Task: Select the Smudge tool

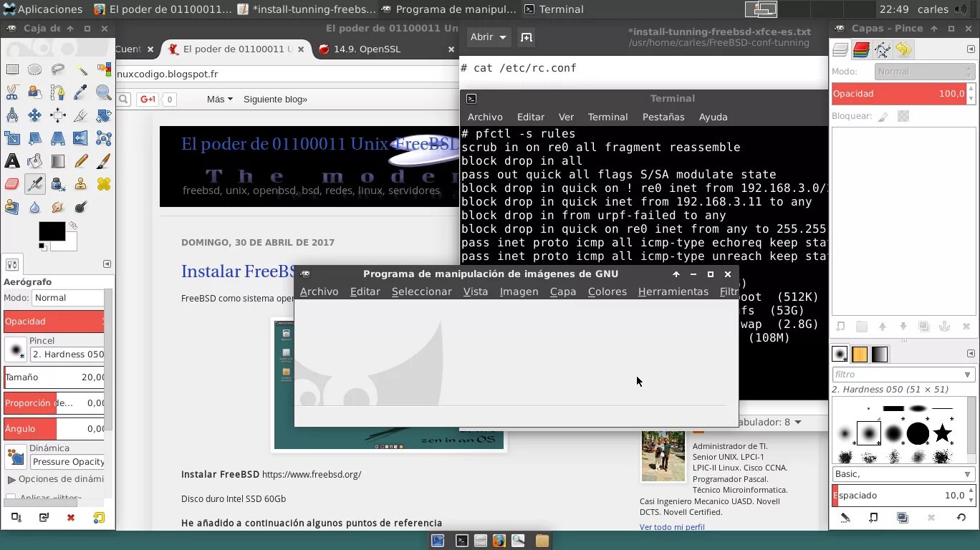Action: (x=58, y=207)
